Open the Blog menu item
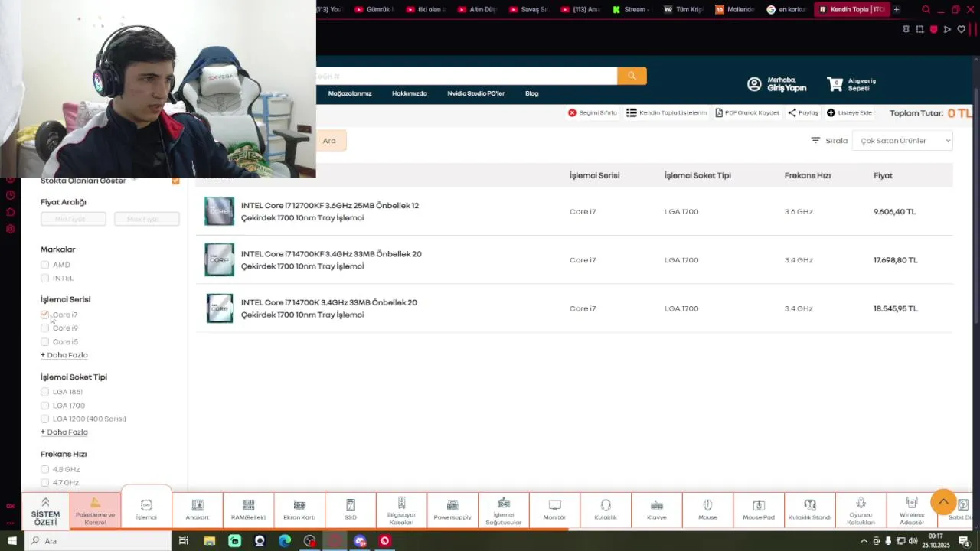 (x=532, y=93)
